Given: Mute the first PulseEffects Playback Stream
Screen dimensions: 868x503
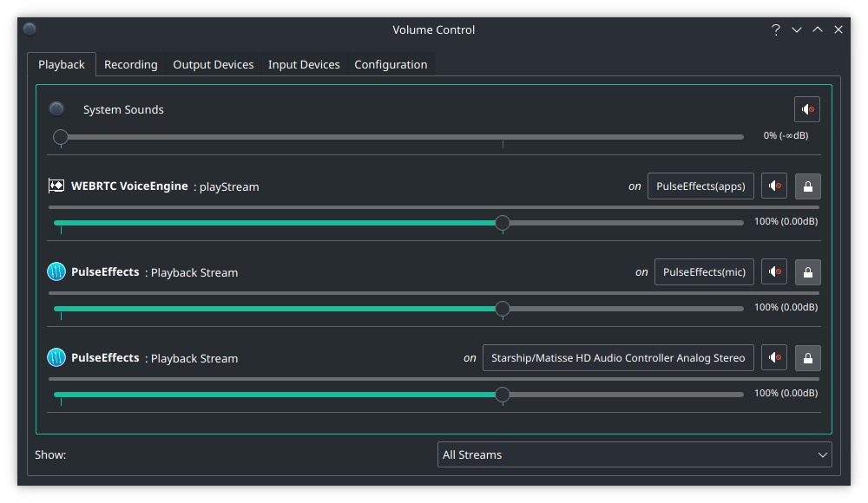Looking at the screenshot, I should click(x=773, y=271).
